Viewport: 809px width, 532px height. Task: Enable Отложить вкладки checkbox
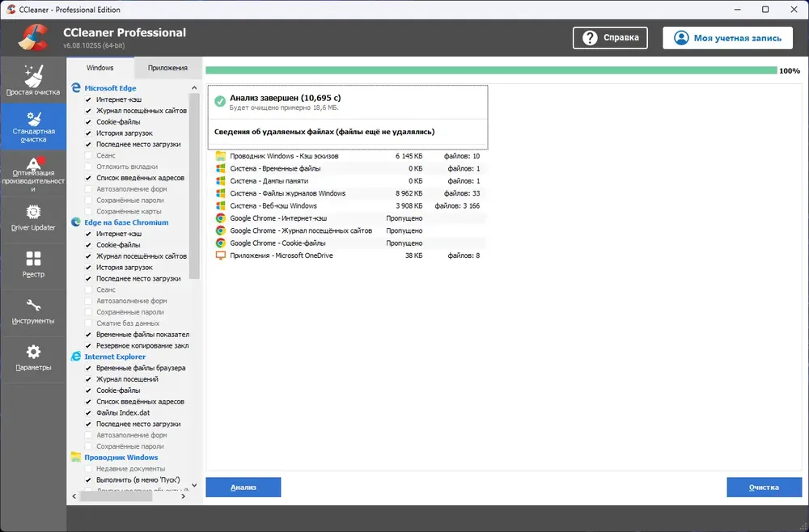pos(88,167)
